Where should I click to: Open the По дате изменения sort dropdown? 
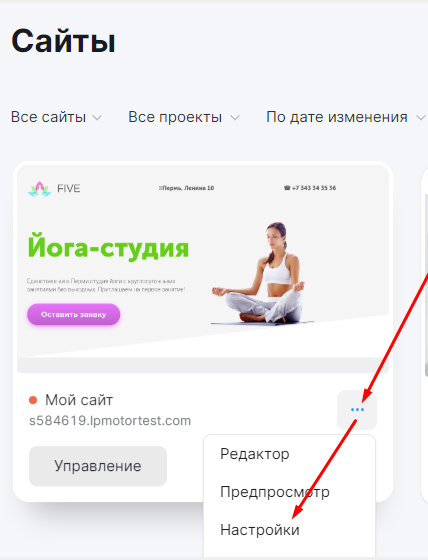coord(345,117)
